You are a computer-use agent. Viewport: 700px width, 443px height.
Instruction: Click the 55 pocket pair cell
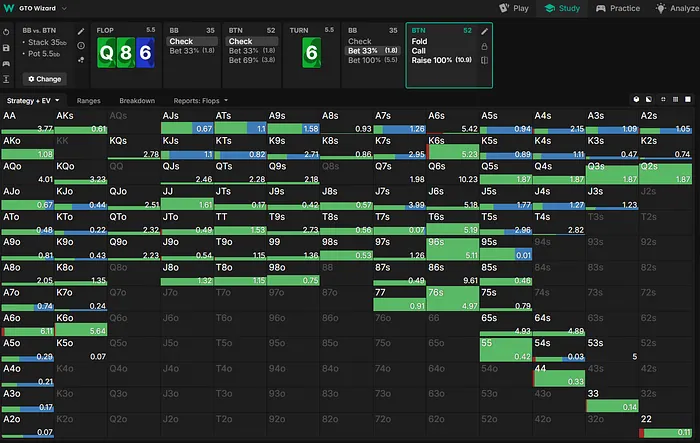506,349
